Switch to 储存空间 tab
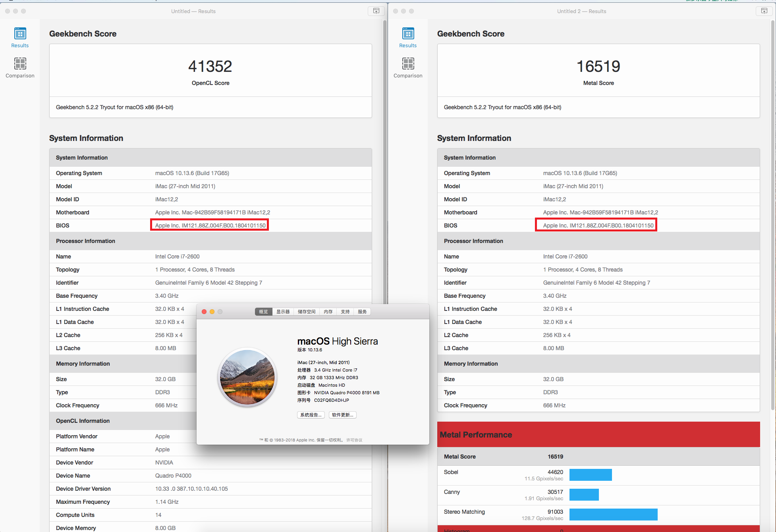Screen dimensions: 776x532 pyautogui.click(x=306, y=312)
